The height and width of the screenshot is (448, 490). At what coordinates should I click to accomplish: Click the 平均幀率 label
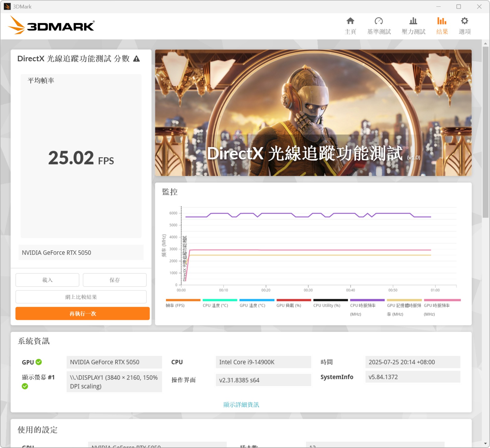[x=41, y=81]
